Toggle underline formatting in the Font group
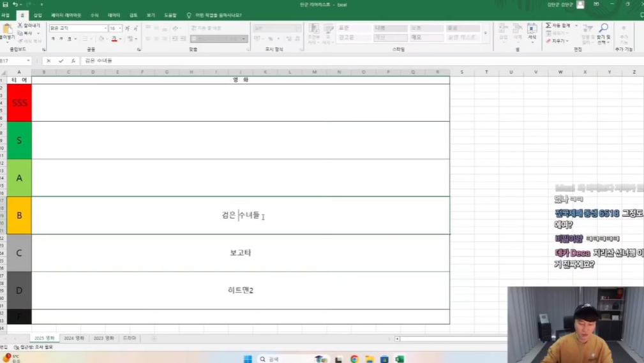Image resolution: width=644 pixels, height=363 pixels. [70, 39]
